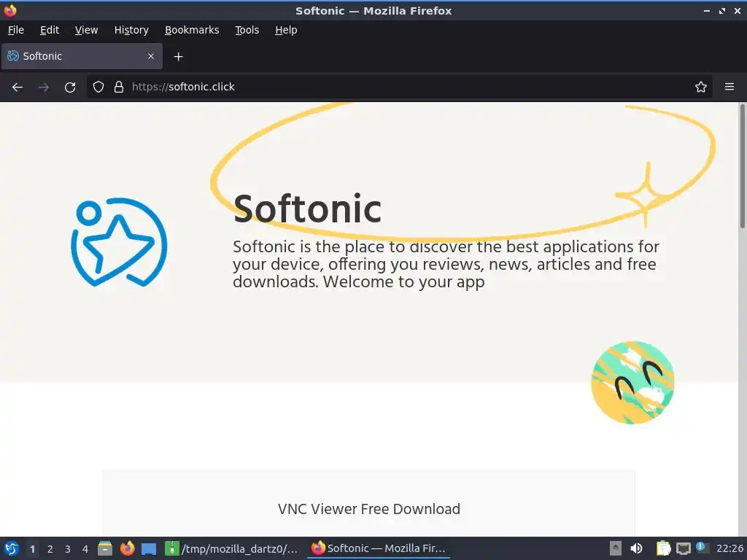Screen dimensions: 747x560
Task: Close the Softonic tab
Action: (x=151, y=56)
